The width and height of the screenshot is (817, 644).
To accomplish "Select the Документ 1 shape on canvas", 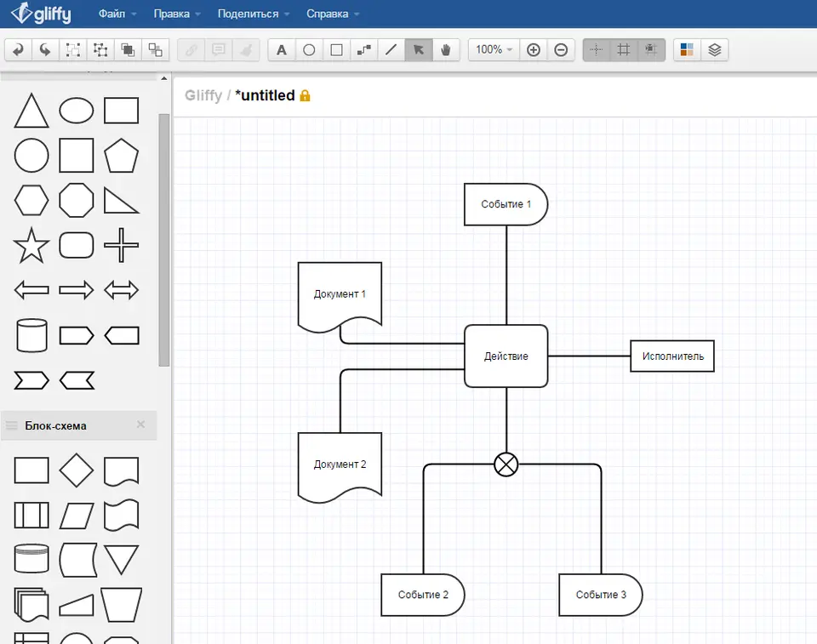I will [x=340, y=296].
